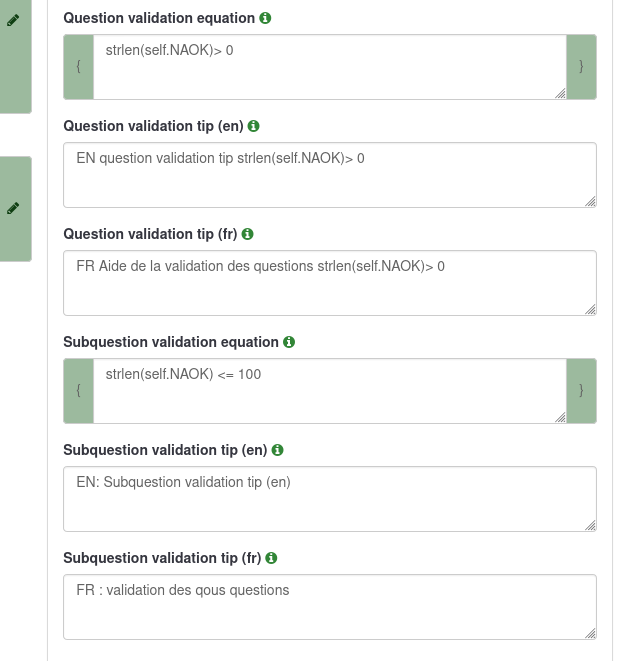Click inside the Subquestion validation equation field

[330, 391]
